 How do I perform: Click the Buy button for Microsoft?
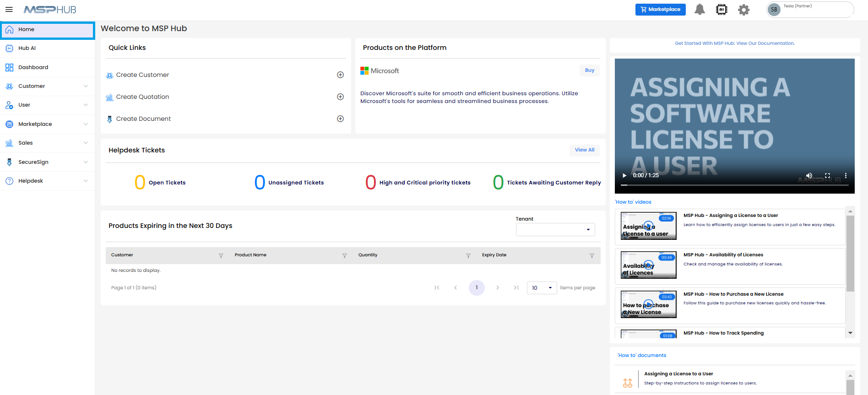coord(589,70)
